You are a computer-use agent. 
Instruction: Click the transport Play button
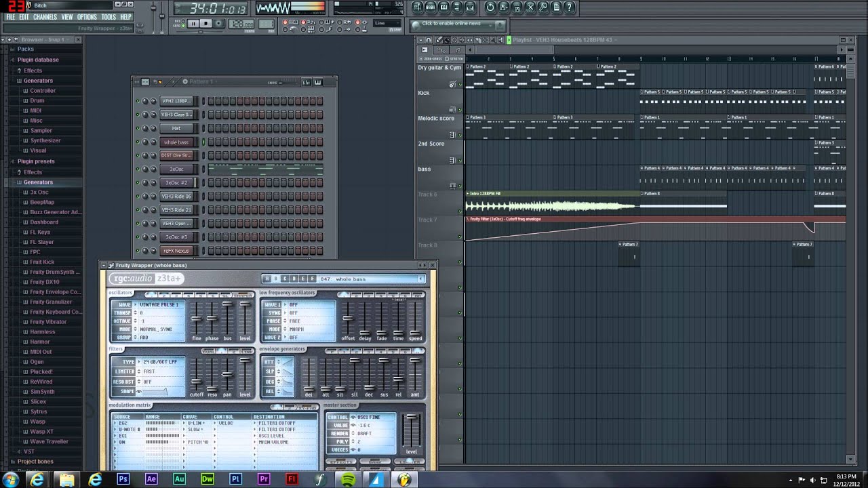pyautogui.click(x=193, y=24)
